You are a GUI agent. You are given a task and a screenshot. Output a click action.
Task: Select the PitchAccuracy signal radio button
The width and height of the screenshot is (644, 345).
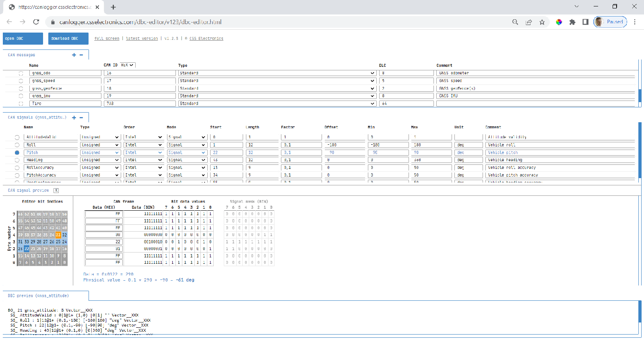(x=17, y=175)
